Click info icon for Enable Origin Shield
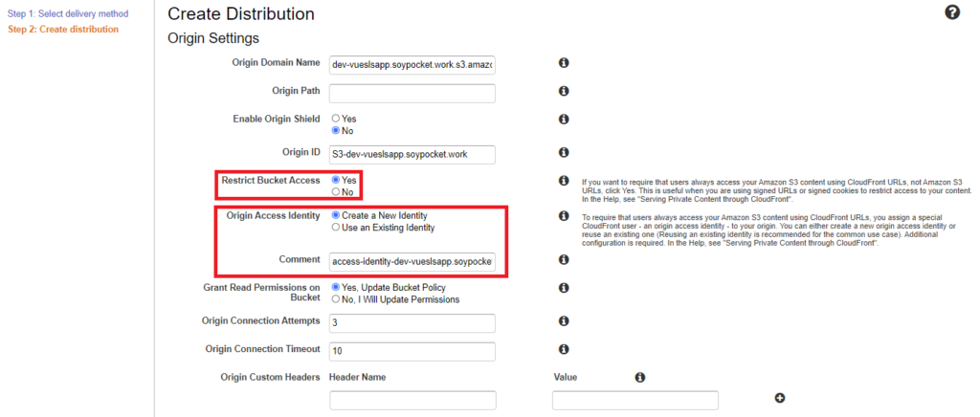 coord(564,120)
